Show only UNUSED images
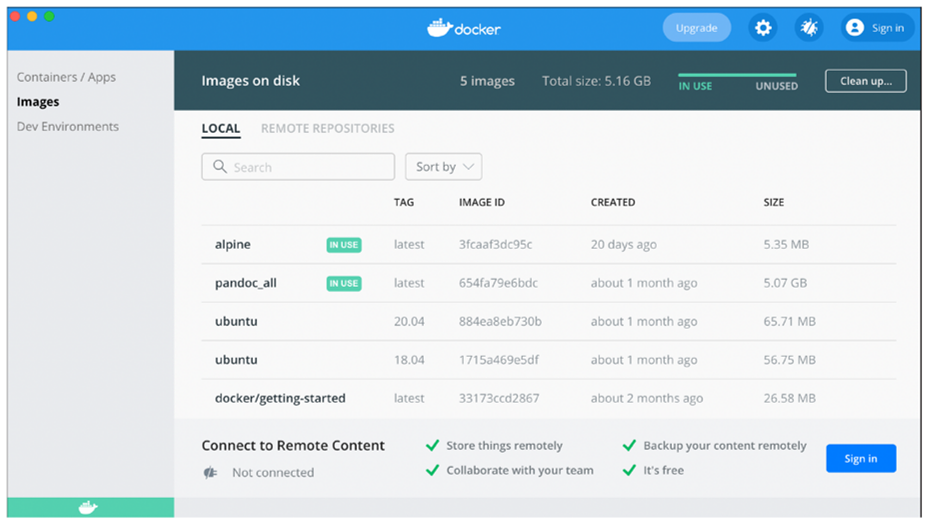This screenshot has width=929, height=524. [776, 86]
